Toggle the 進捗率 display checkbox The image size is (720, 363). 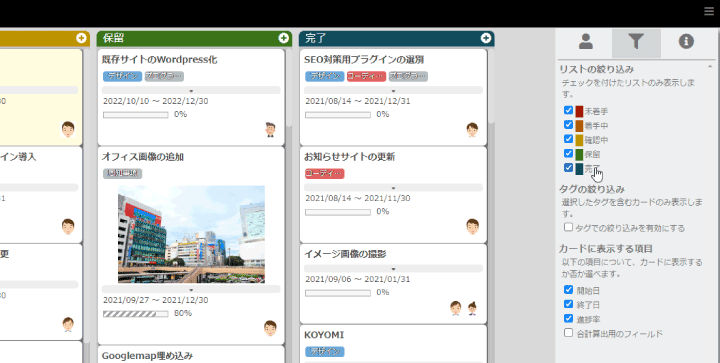(x=568, y=318)
